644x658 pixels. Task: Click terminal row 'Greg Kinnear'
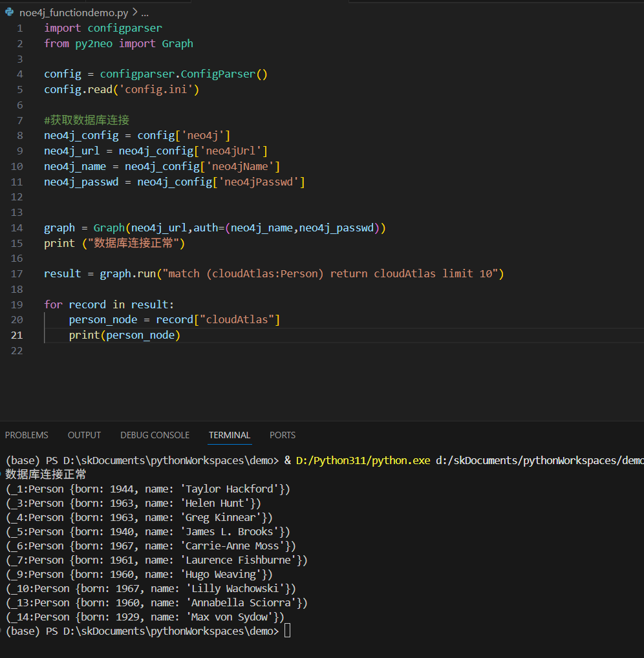[x=140, y=518]
